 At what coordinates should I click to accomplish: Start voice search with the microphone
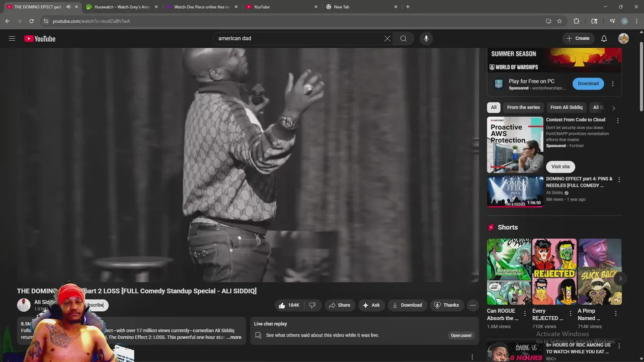(426, 38)
